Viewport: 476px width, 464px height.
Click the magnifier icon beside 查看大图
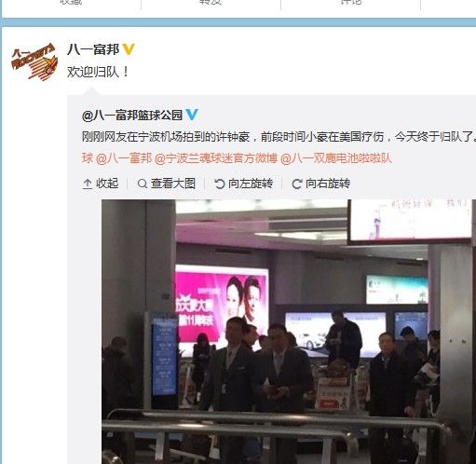pos(143,184)
